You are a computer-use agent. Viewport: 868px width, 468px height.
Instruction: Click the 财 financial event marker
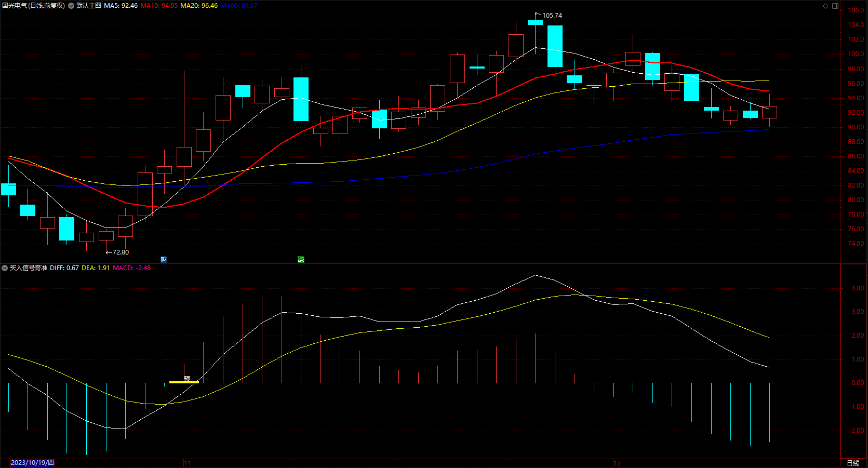pyautogui.click(x=164, y=259)
